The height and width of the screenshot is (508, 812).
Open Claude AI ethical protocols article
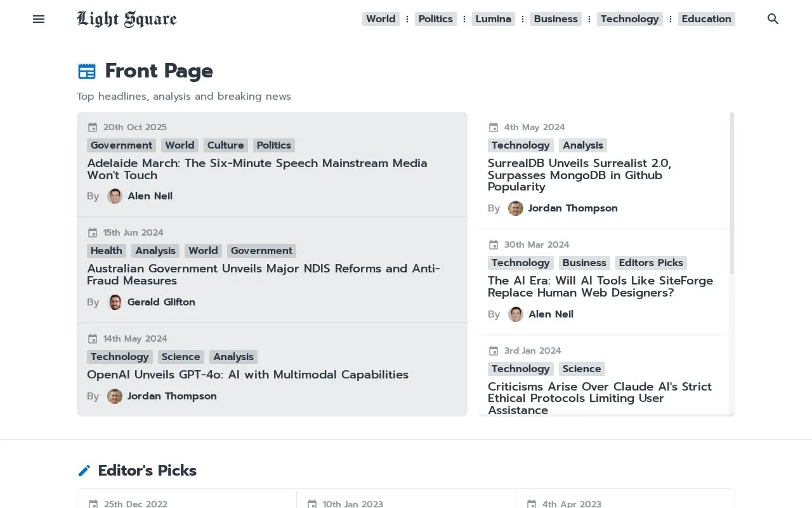point(599,398)
